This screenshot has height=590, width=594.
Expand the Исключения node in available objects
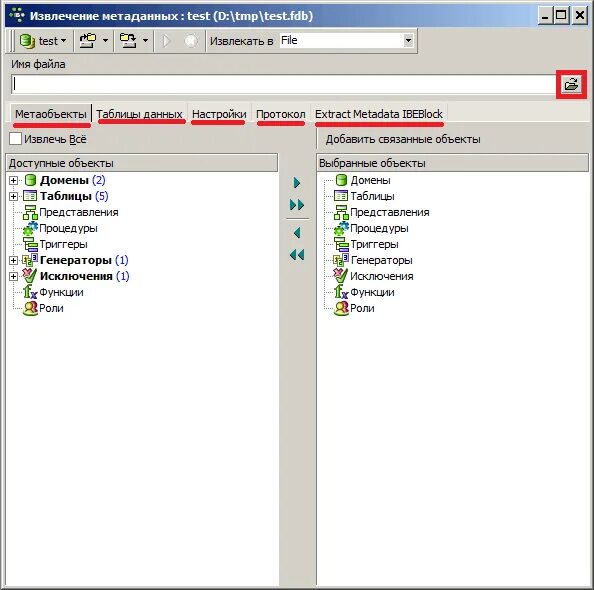13,276
